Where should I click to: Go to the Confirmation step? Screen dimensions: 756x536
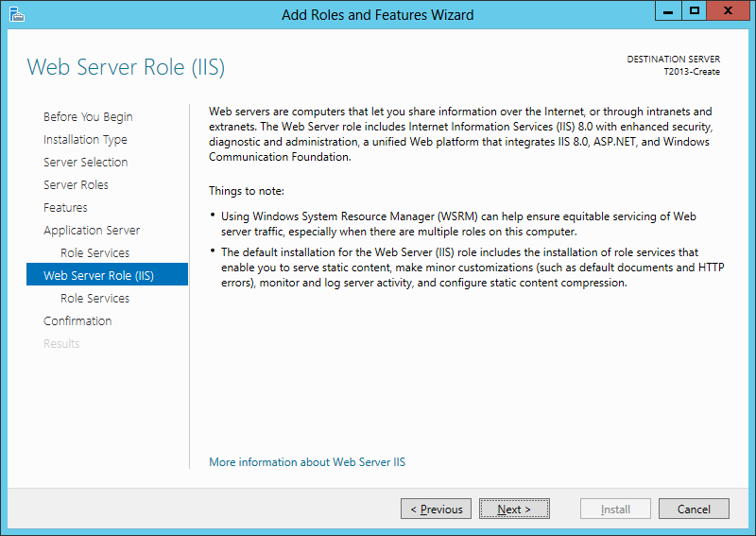click(x=77, y=321)
